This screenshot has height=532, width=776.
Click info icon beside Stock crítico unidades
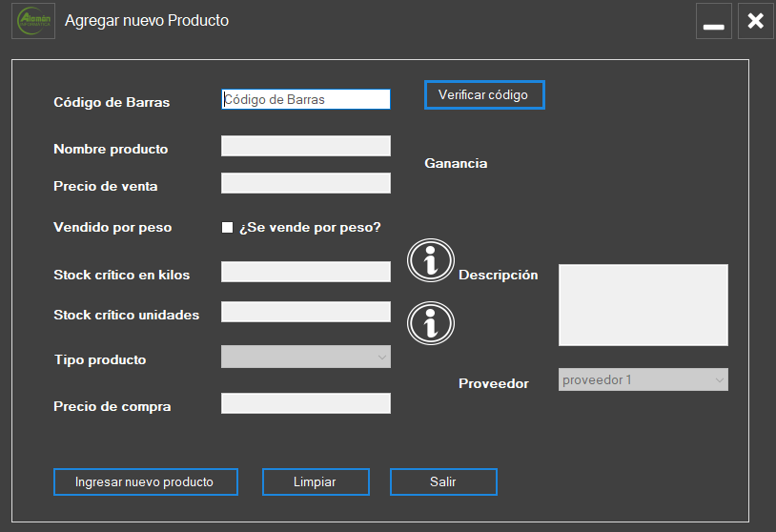point(431,323)
